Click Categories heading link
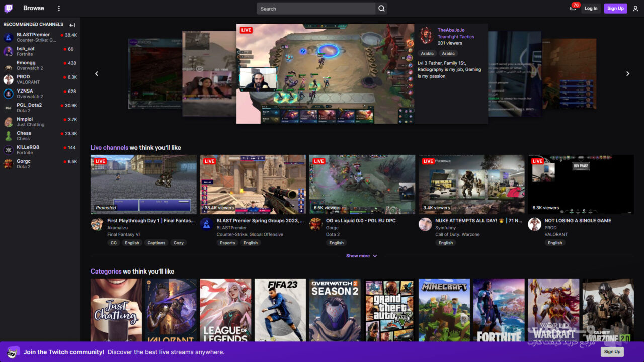Screen dimensions: 644x362 click(106, 271)
